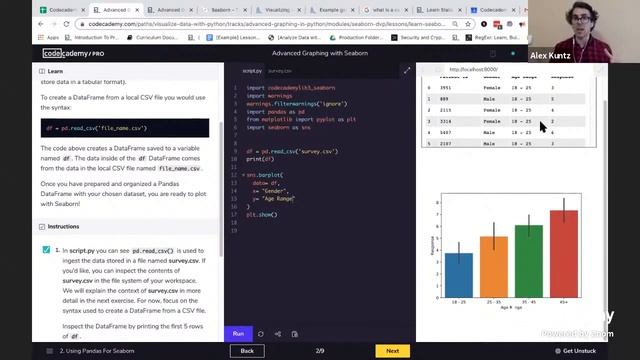Click the print(df) code line
Screen dimensions: 640x360
(x=260, y=159)
